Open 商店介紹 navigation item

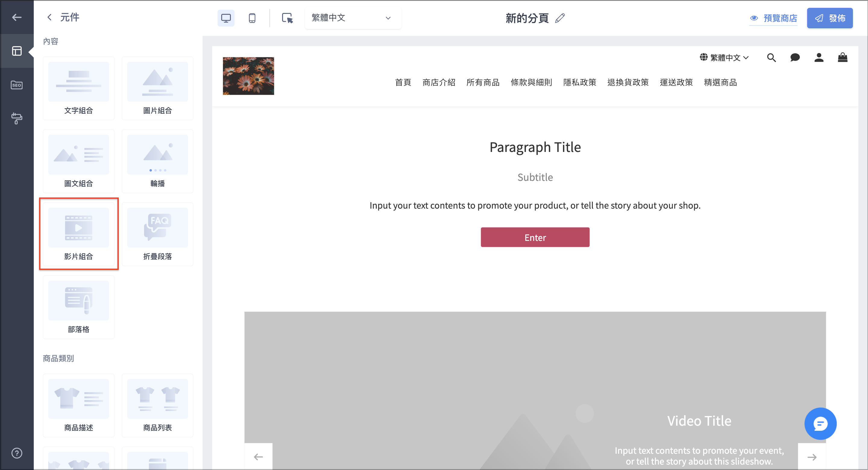pyautogui.click(x=439, y=82)
